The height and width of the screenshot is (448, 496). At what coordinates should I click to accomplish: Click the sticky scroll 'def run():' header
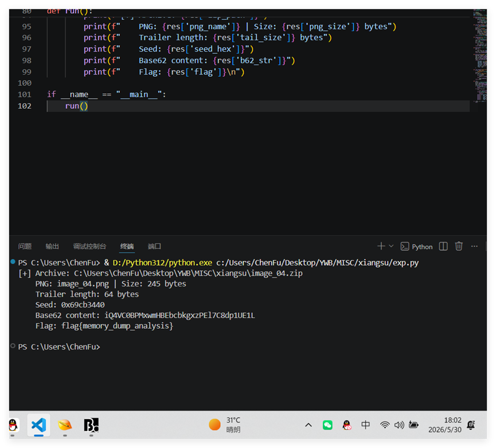pos(69,11)
